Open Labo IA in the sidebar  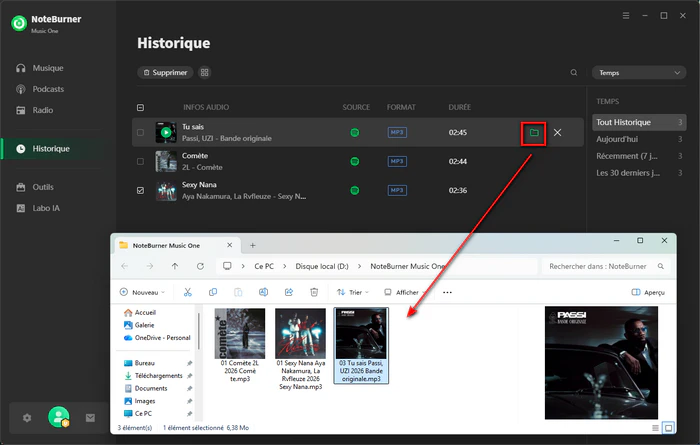pyautogui.click(x=38, y=208)
